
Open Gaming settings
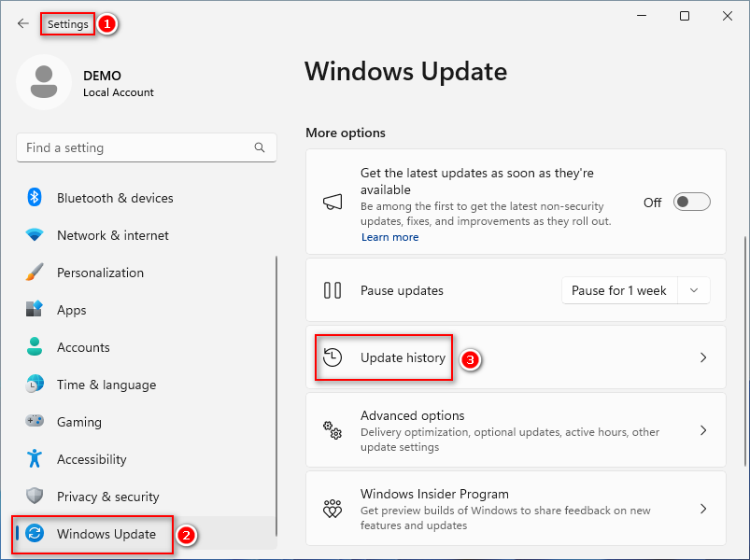(x=146, y=422)
